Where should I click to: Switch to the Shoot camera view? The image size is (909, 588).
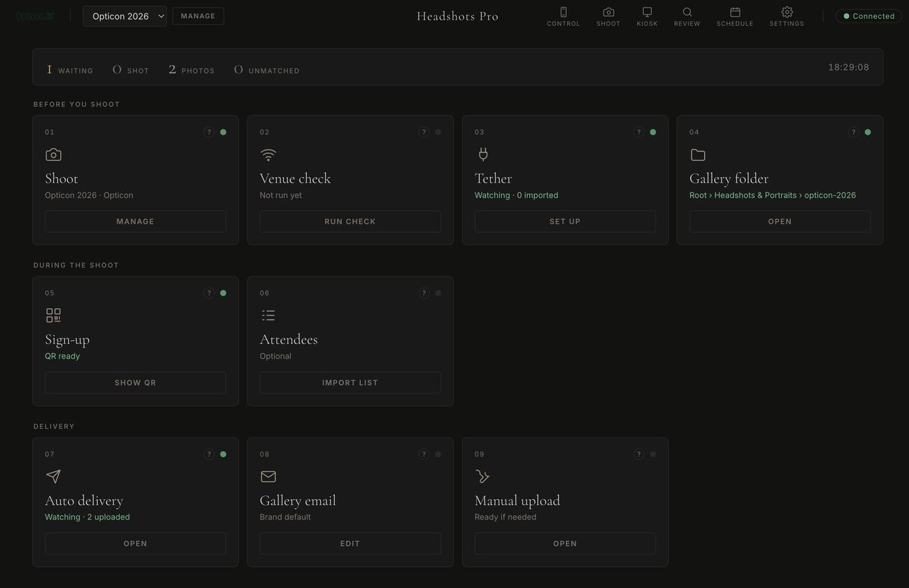click(x=608, y=16)
